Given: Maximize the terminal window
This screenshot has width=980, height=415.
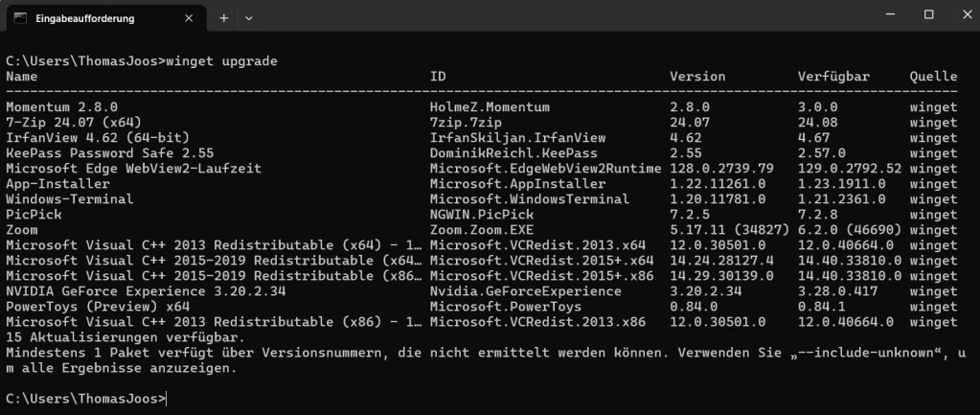Looking at the screenshot, I should [929, 14].
